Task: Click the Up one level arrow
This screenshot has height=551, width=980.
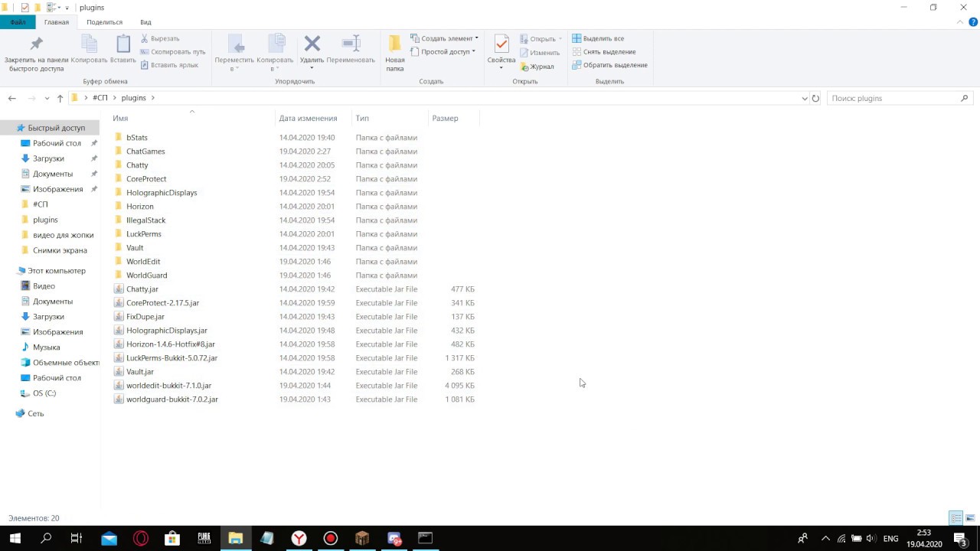Action: (60, 98)
